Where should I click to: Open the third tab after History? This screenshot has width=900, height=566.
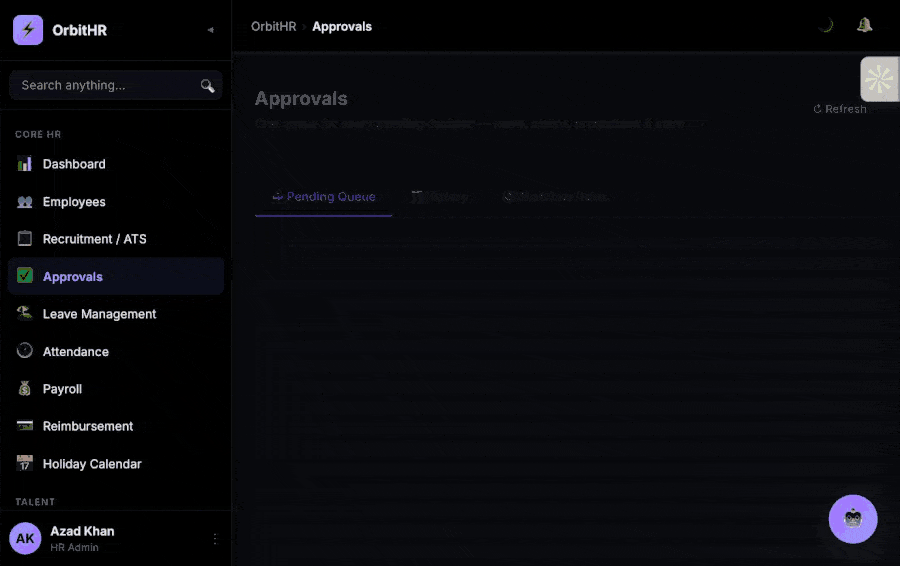(555, 197)
